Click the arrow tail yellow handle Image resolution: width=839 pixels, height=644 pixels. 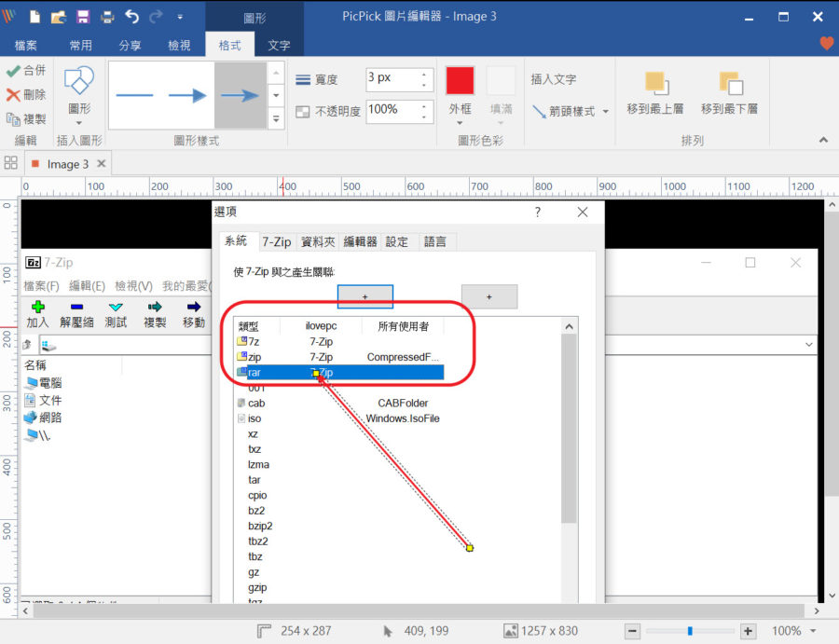(469, 548)
